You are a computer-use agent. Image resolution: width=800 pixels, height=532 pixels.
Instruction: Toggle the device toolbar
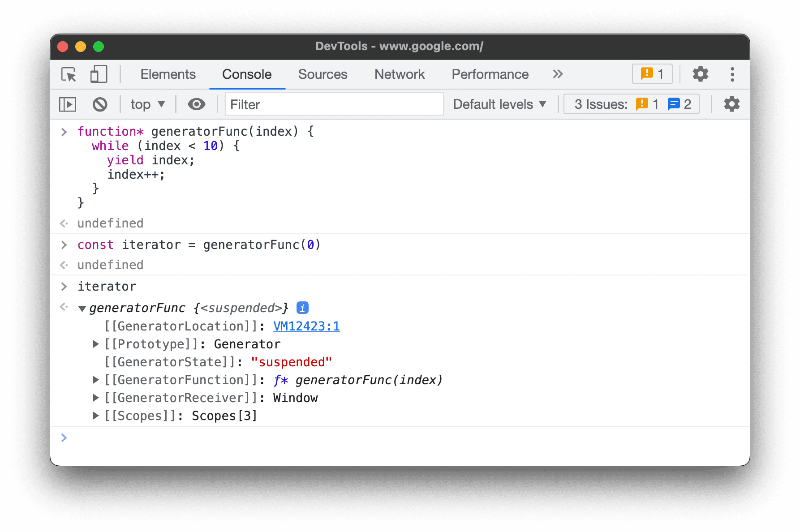(x=98, y=74)
